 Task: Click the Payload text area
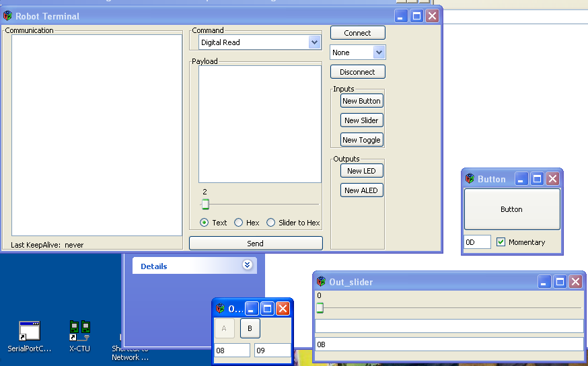[260, 124]
